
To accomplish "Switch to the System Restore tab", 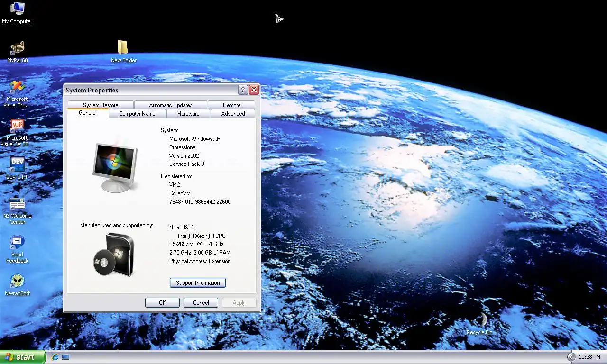I will [x=101, y=105].
